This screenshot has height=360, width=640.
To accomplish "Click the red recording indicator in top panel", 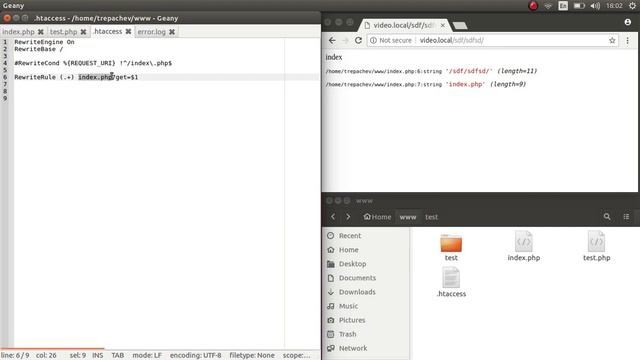I will coord(533,6).
